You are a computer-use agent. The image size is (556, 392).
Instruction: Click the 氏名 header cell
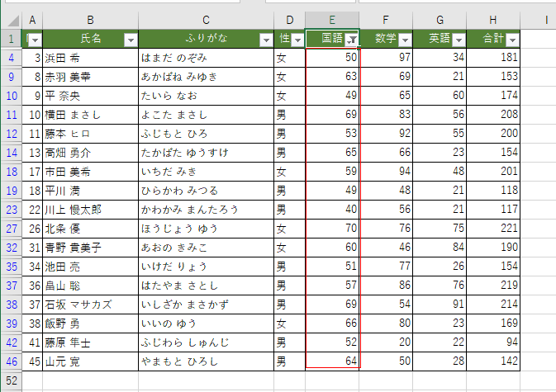(x=90, y=39)
